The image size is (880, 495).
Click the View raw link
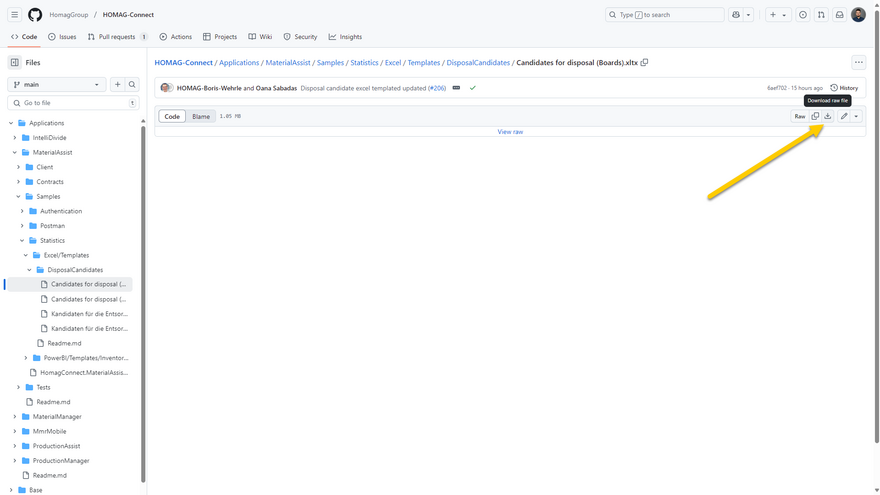pos(510,132)
